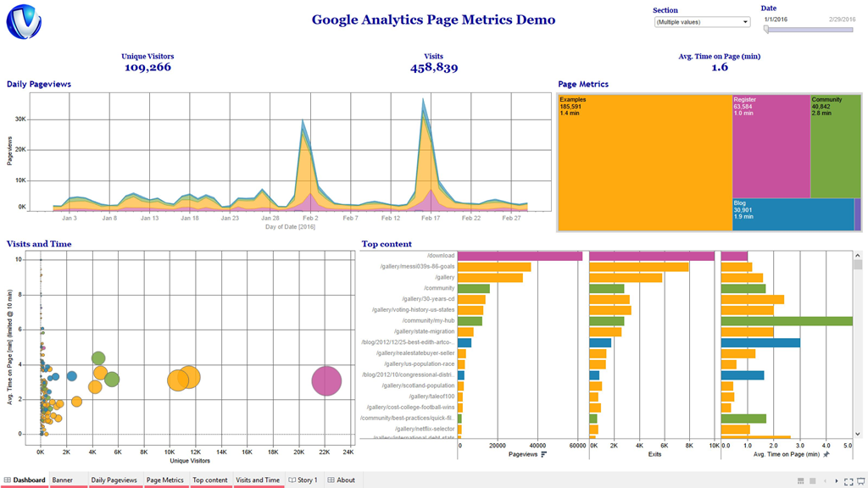Switch to the Daily Pageviews tab
Image resolution: width=868 pixels, height=488 pixels.
114,480
